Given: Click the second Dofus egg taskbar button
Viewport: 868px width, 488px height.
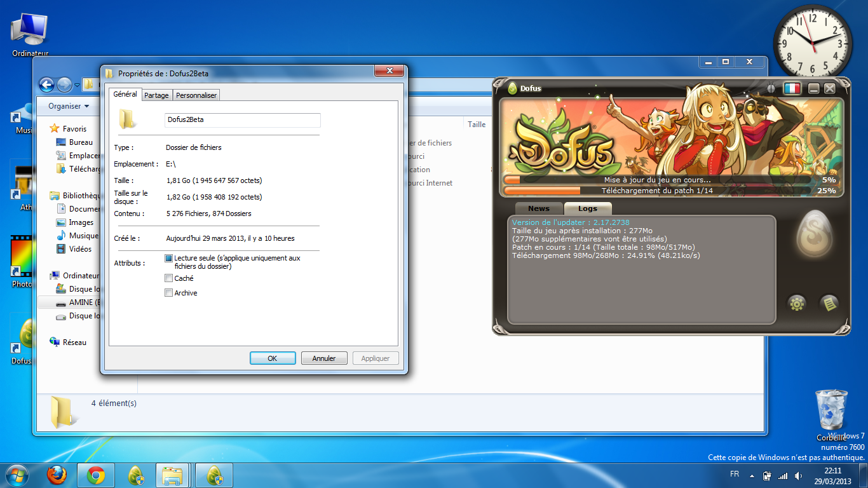Looking at the screenshot, I should coord(214,475).
